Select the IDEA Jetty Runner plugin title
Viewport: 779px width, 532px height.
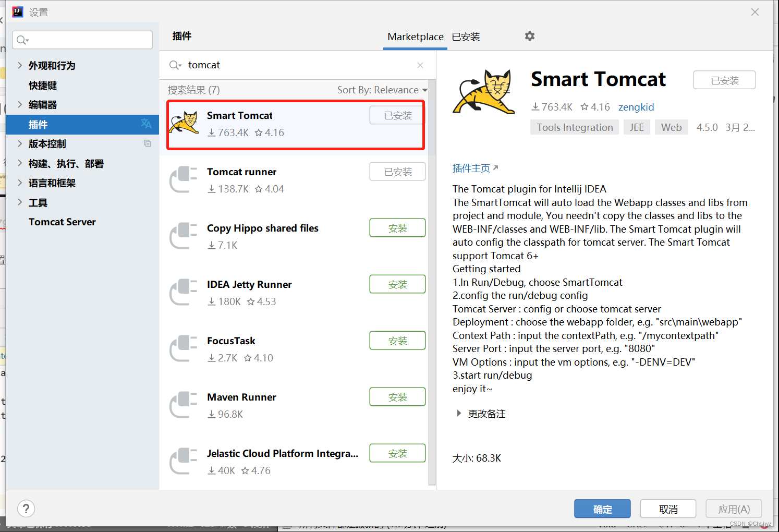249,284
